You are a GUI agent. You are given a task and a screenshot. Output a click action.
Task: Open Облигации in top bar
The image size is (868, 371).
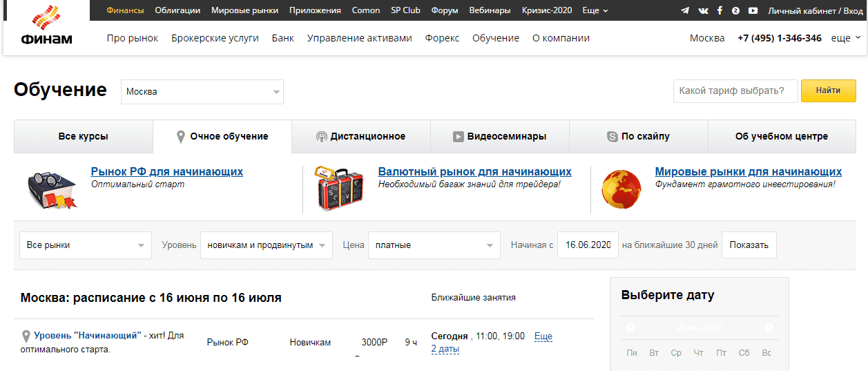pyautogui.click(x=177, y=10)
